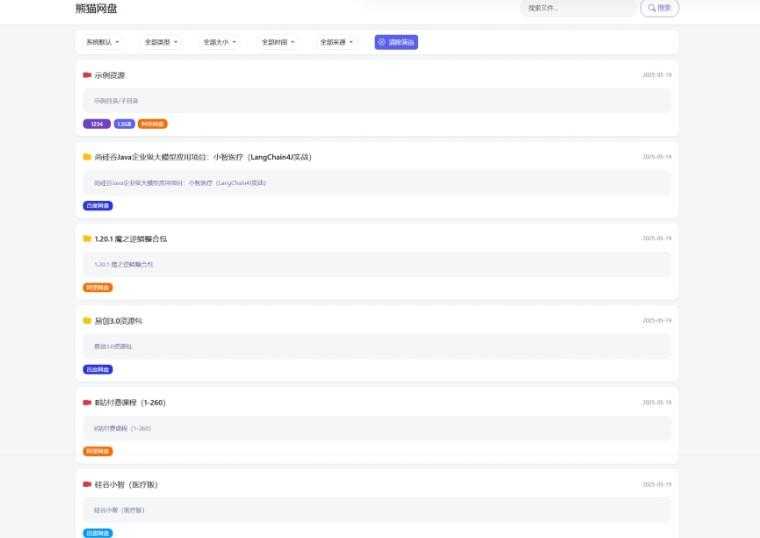Click the blue 百度网盘 tag under 原创3.0资源包

tap(98, 369)
